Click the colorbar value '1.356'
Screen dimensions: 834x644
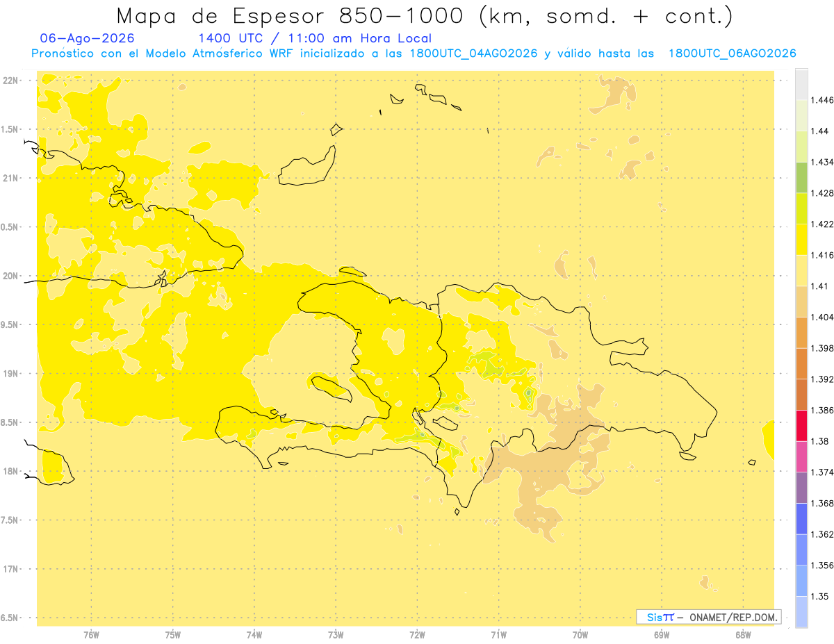coord(823,565)
